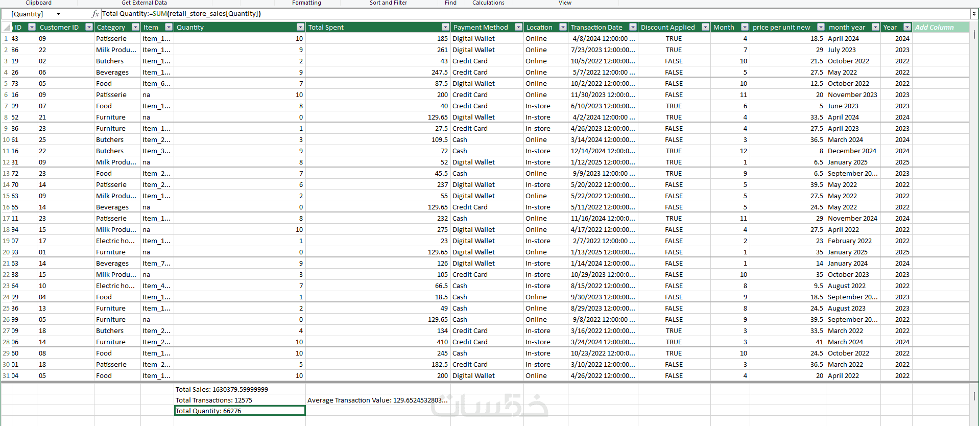Open the Quantity column filter dropdown
Screen dimensions: 980x426
[x=300, y=27]
